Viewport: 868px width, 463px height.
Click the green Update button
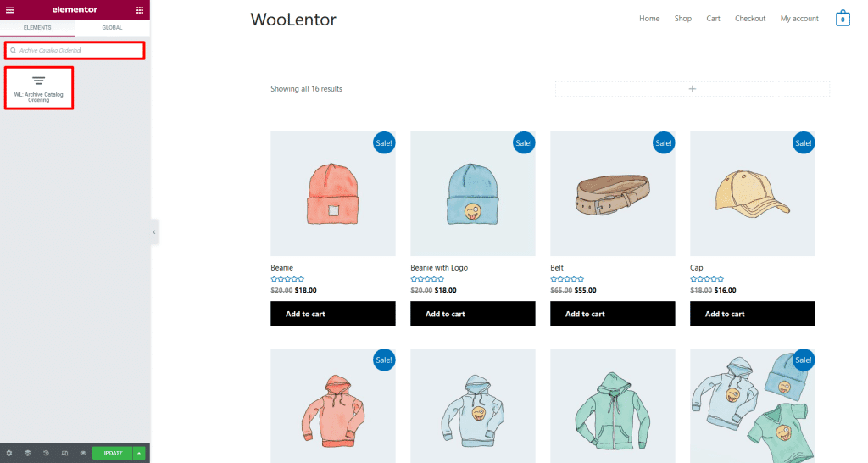[113, 453]
